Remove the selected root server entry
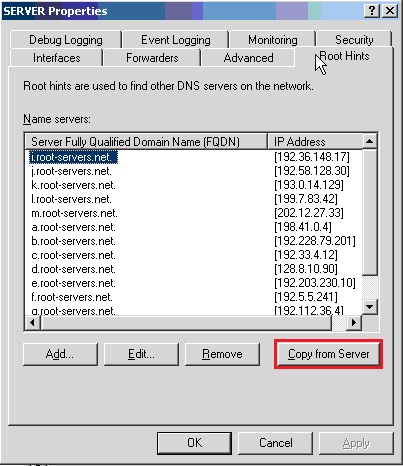The height and width of the screenshot is (466, 403). click(222, 354)
